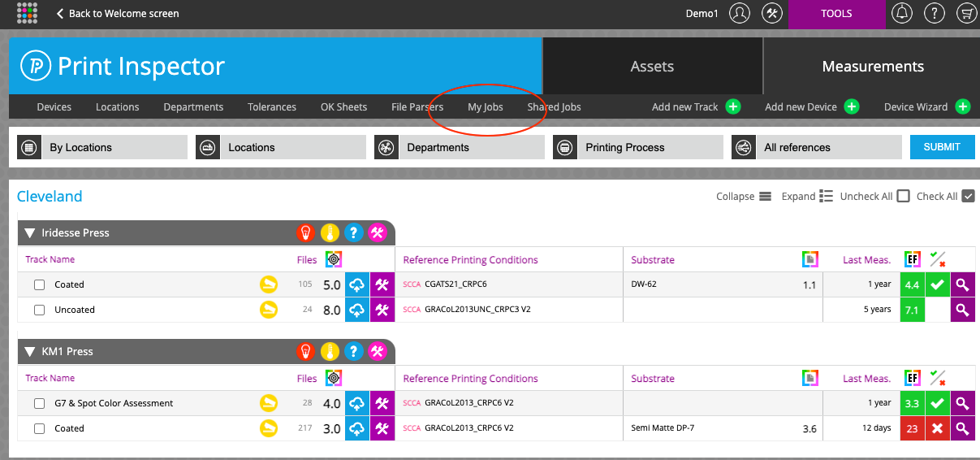This screenshot has width=980, height=460.
Task: Click the red X status in KM1 Coated row
Action: [x=938, y=428]
